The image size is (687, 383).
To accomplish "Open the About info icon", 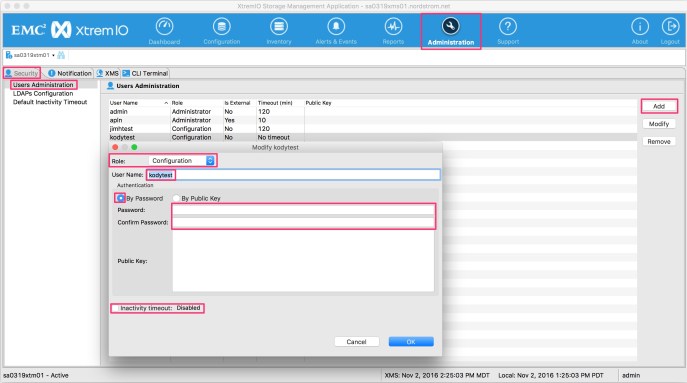I will [x=640, y=27].
